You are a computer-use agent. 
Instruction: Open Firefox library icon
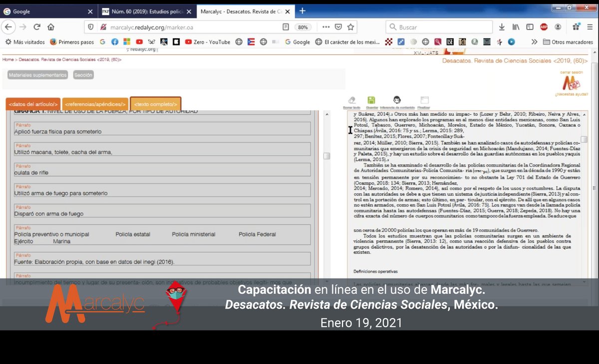coord(516,27)
